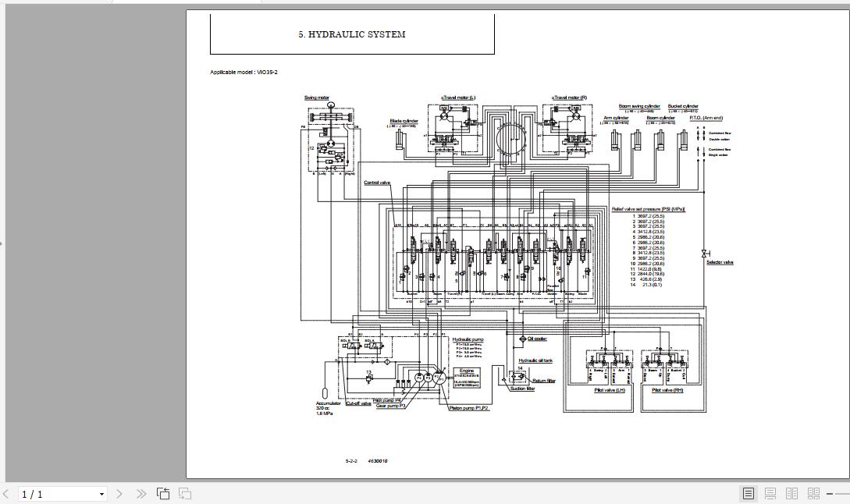Open the page number dropdown
The image size is (850, 504).
click(101, 493)
